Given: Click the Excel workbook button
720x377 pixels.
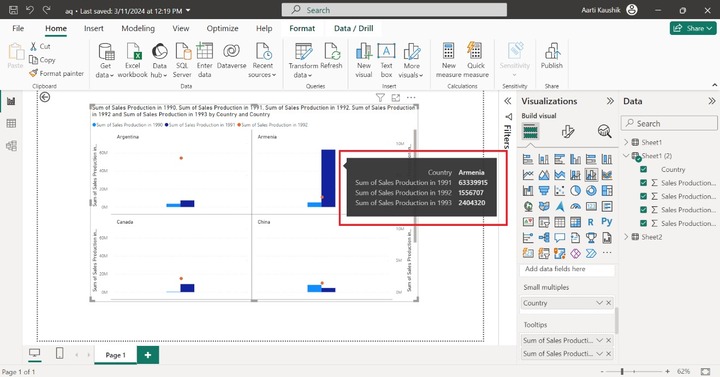Looking at the screenshot, I should click(x=132, y=60).
